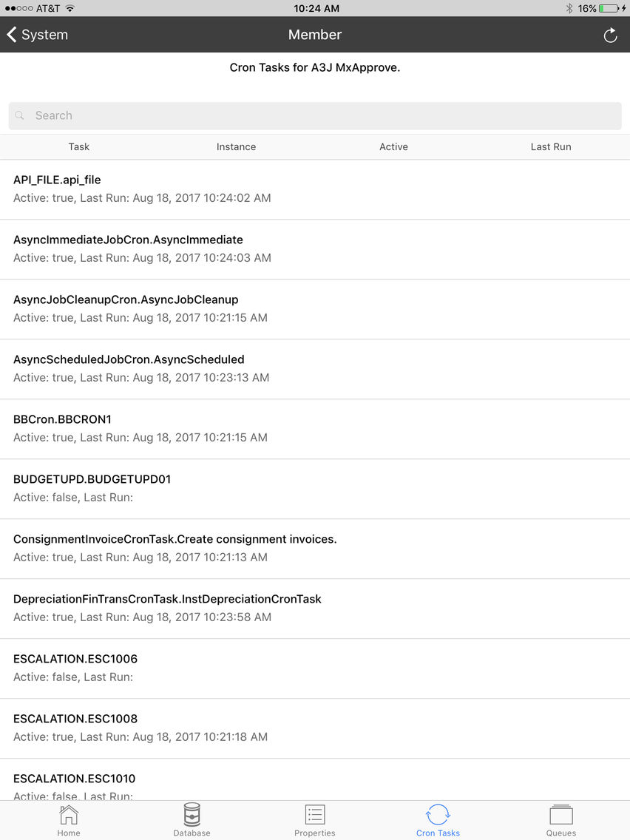Click the Cron Tasks for A3J MxApprove heading
Image resolution: width=630 pixels, height=840 pixels.
[315, 67]
